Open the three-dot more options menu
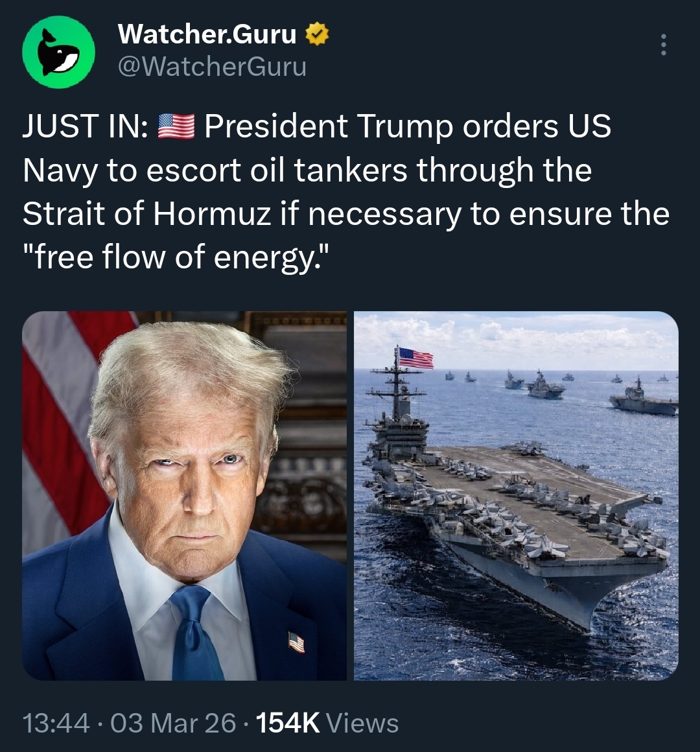 pos(664,45)
